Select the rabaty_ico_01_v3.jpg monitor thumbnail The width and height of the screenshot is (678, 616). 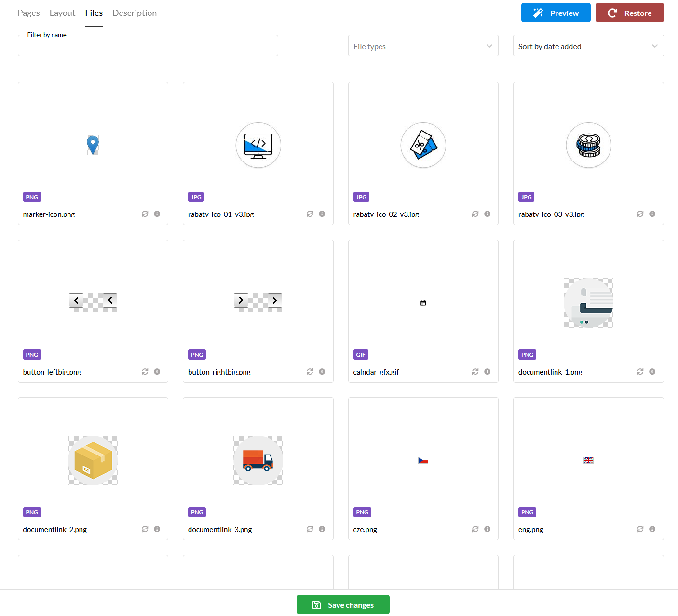[x=258, y=145]
